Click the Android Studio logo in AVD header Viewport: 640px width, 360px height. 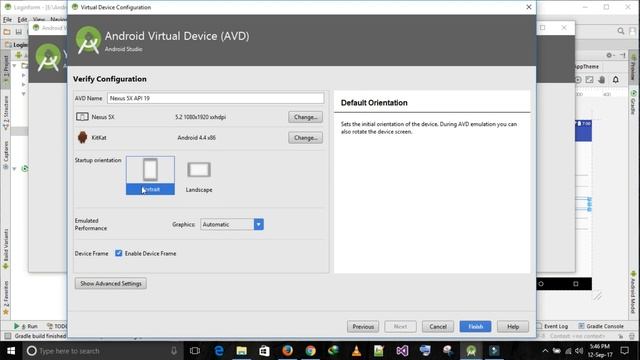pyautogui.click(x=88, y=40)
